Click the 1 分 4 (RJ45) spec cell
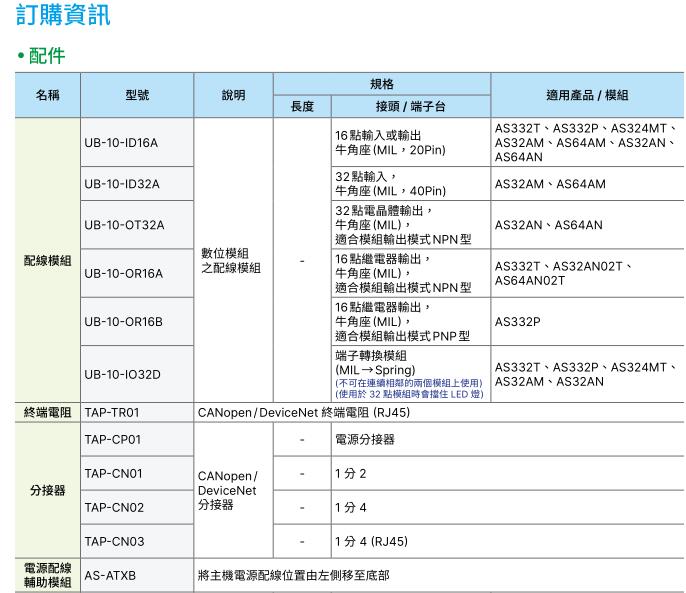This screenshot has width=686, height=593. 370,541
